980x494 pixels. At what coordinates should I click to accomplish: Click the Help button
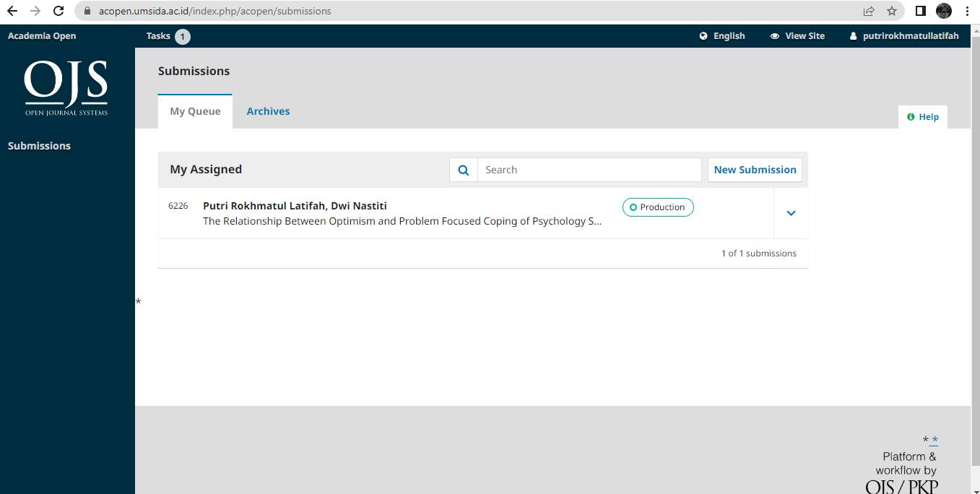click(x=923, y=117)
